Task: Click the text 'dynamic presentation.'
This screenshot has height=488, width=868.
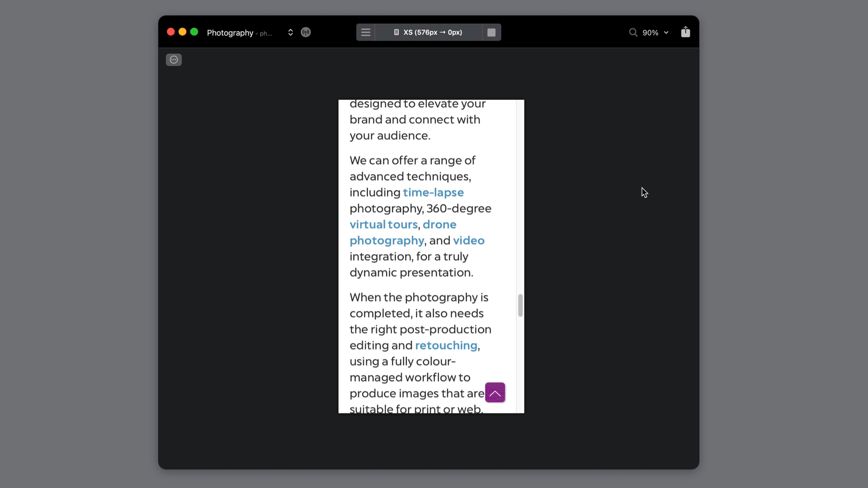Action: [411, 272]
